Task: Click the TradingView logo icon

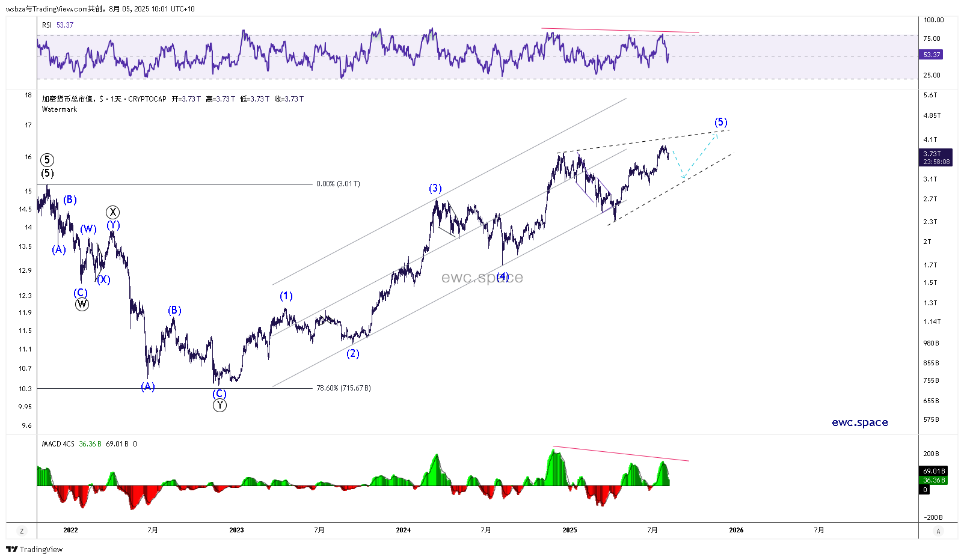Action: tap(11, 549)
